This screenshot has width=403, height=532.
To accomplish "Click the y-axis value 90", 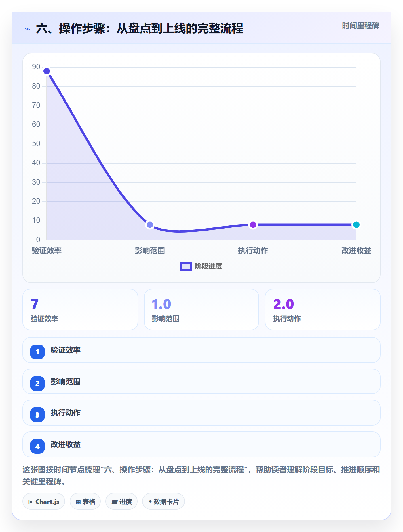I will click(36, 67).
